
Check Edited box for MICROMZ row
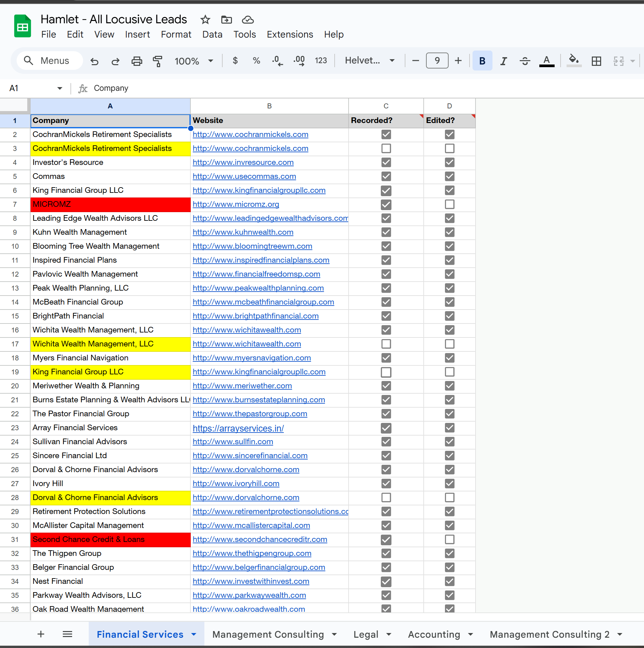pos(449,204)
